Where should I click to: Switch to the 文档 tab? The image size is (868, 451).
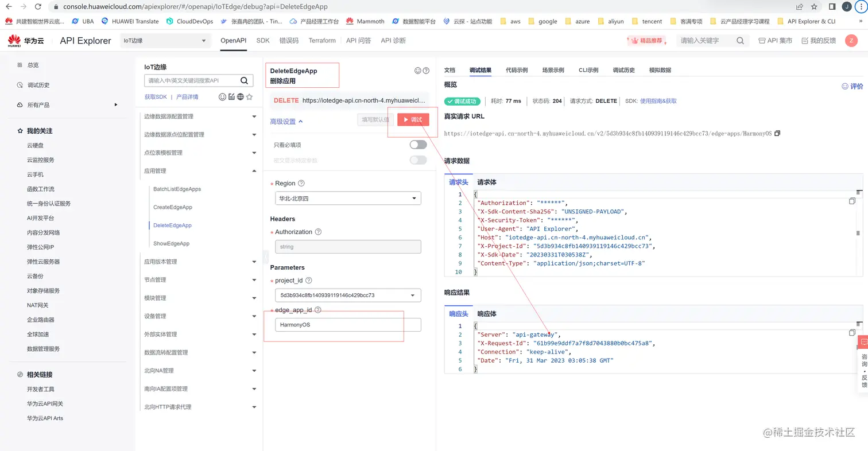coord(449,70)
